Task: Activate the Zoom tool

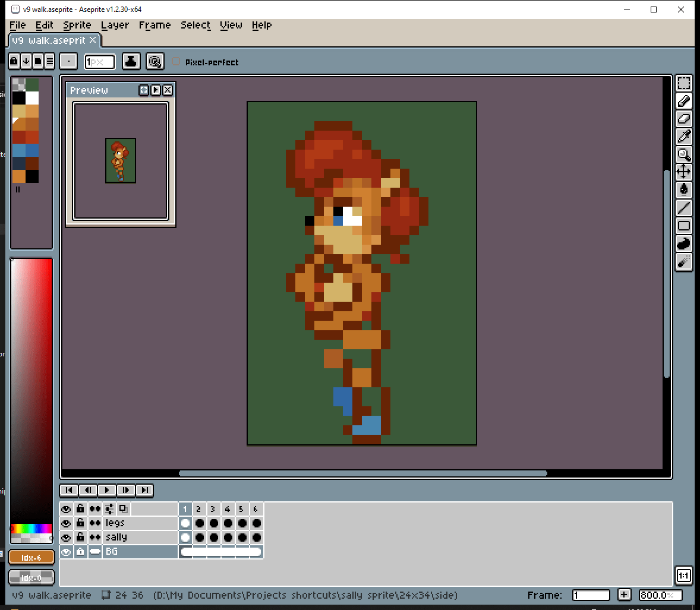Action: coord(684,154)
